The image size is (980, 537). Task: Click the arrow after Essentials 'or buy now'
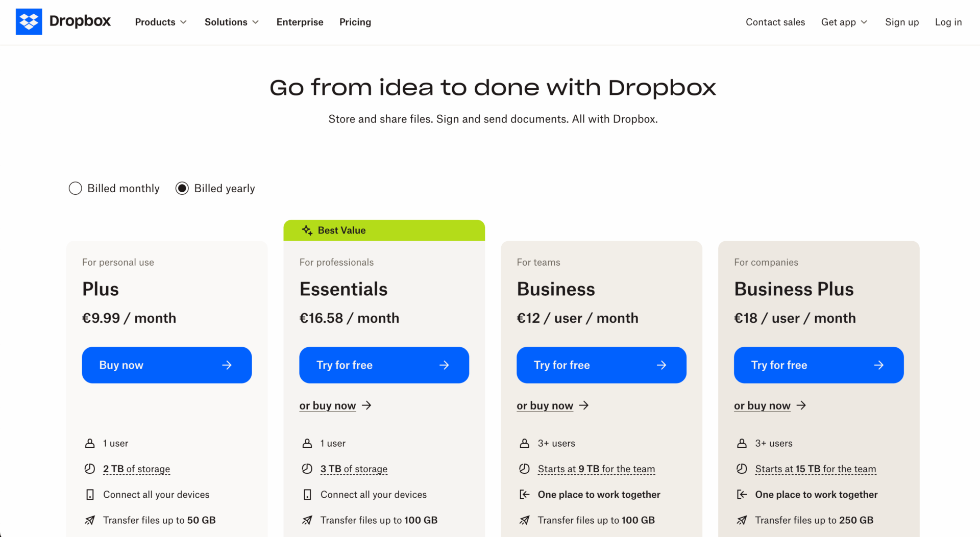click(x=366, y=405)
